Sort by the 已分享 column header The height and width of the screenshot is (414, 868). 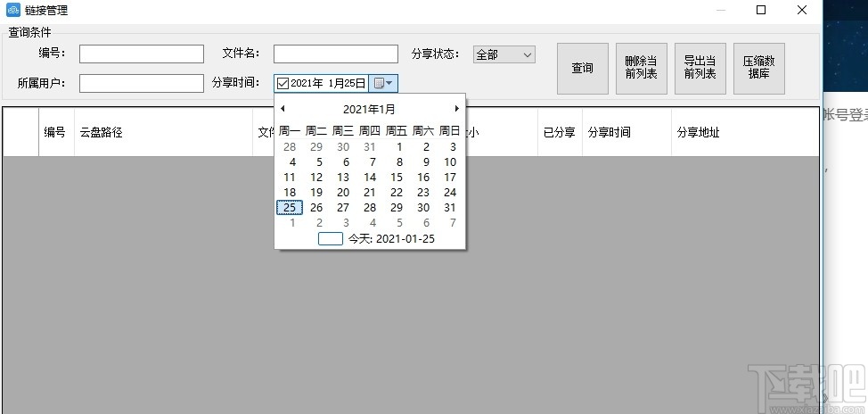560,132
